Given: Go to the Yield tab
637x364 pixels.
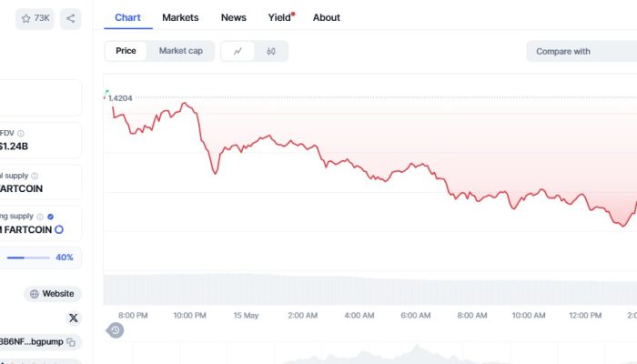Looking at the screenshot, I should click(x=280, y=17).
